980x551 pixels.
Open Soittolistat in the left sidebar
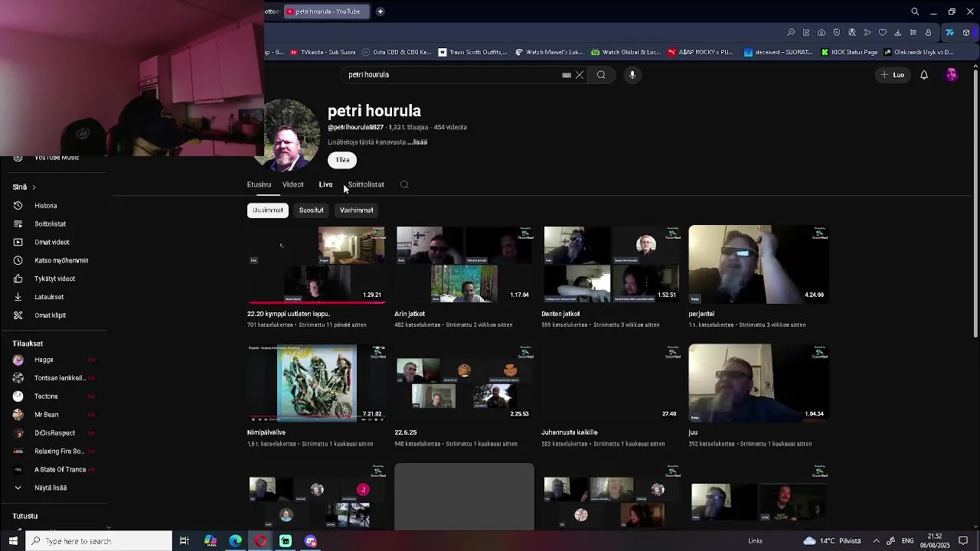[x=50, y=224]
